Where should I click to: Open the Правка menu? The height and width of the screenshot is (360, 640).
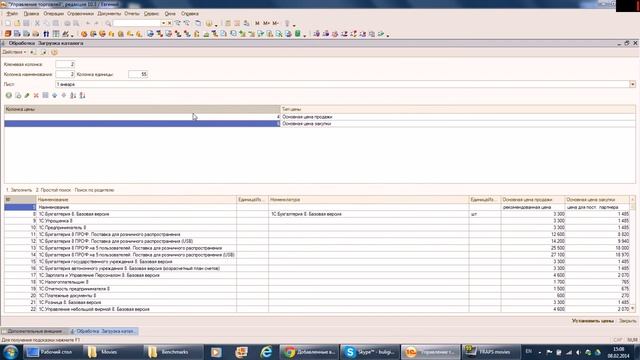pyautogui.click(x=31, y=13)
